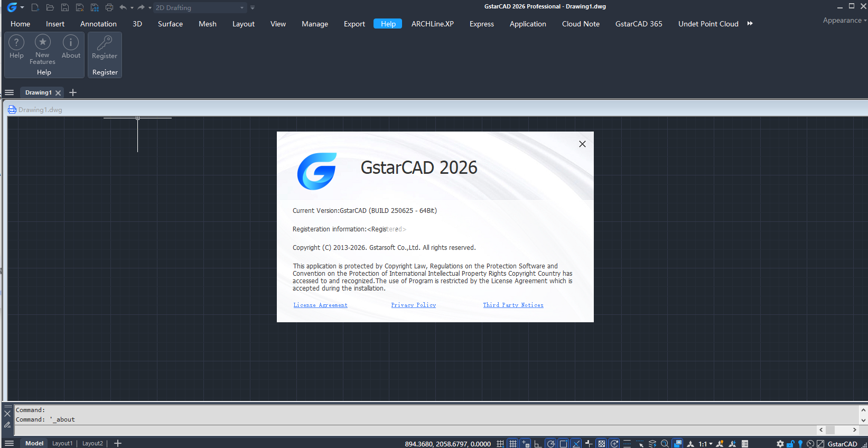Open the Help ribbon button with question mark

click(x=16, y=46)
